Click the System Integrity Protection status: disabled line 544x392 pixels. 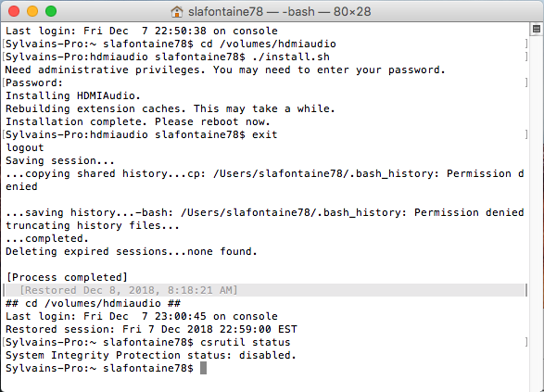click(150, 355)
